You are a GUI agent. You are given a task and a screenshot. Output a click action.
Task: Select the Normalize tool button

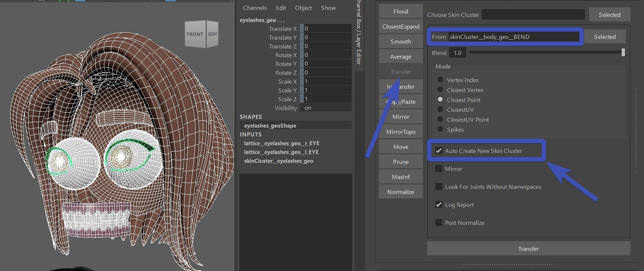click(x=401, y=192)
